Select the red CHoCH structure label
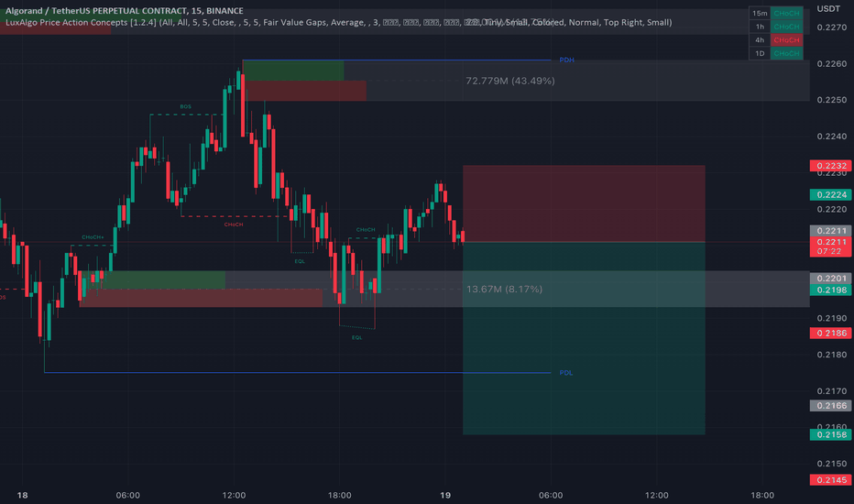Screen dimensions: 854x504 pyautogui.click(x=234, y=225)
